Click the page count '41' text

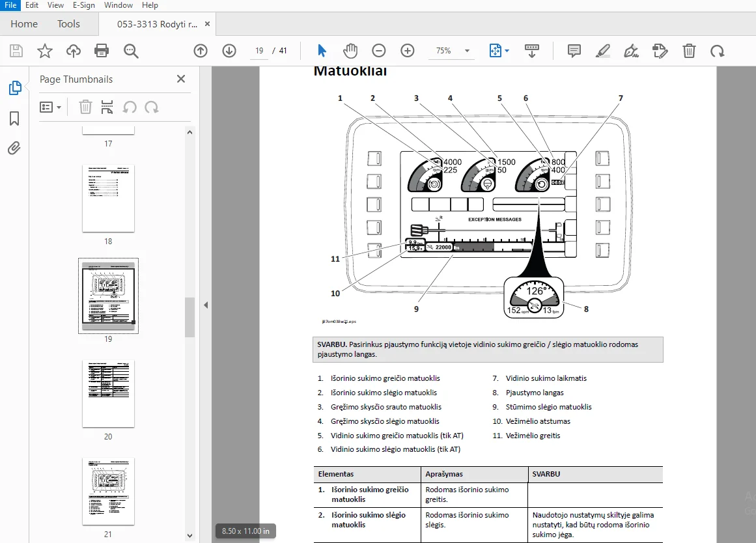coord(283,51)
